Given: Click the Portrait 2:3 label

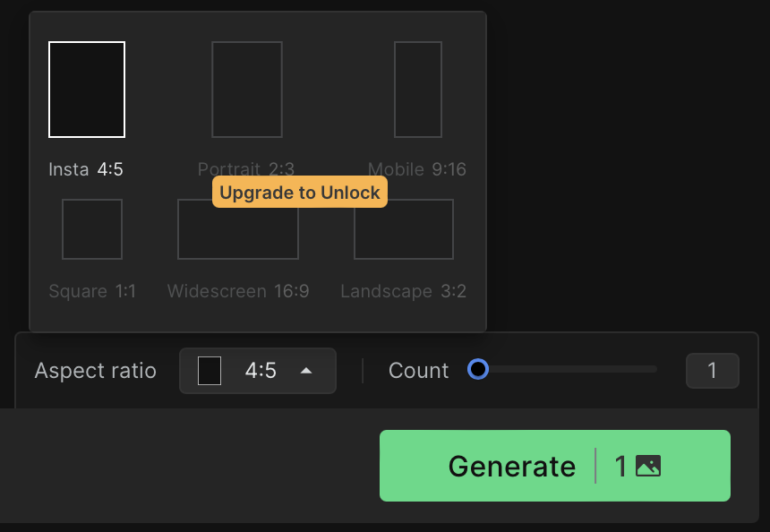Looking at the screenshot, I should [246, 169].
